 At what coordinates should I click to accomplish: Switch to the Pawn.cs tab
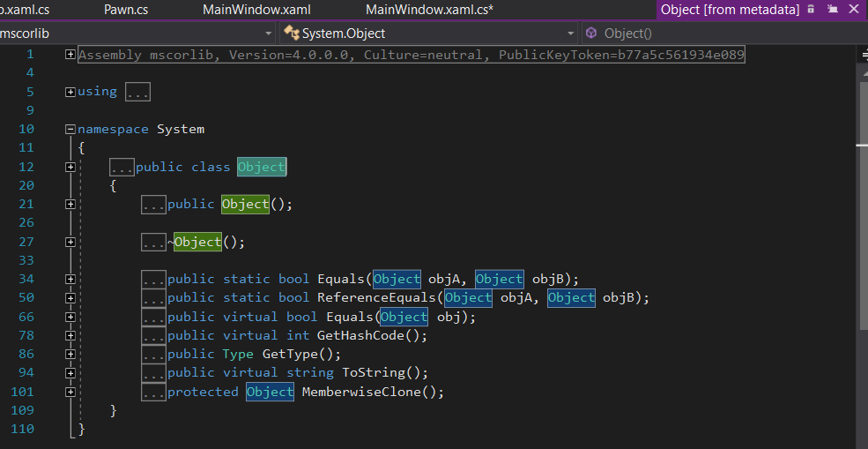[125, 10]
